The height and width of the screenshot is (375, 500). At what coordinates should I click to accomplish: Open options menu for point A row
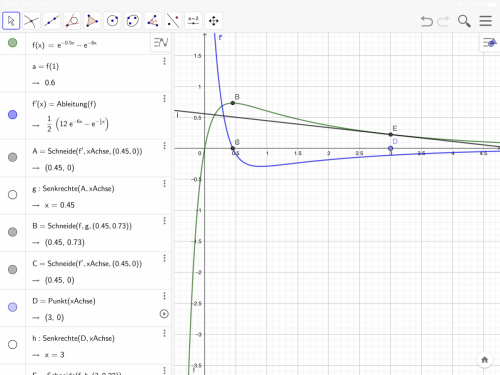[x=164, y=146]
